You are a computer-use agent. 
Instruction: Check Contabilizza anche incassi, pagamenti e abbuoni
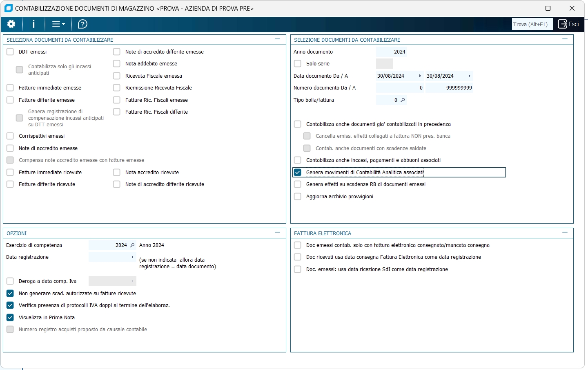click(298, 160)
